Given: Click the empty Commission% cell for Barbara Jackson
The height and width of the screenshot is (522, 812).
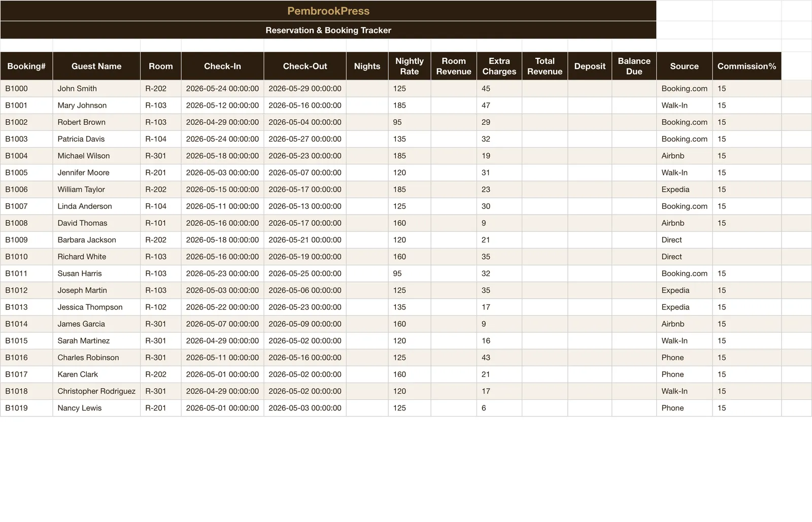Looking at the screenshot, I should pyautogui.click(x=747, y=240).
